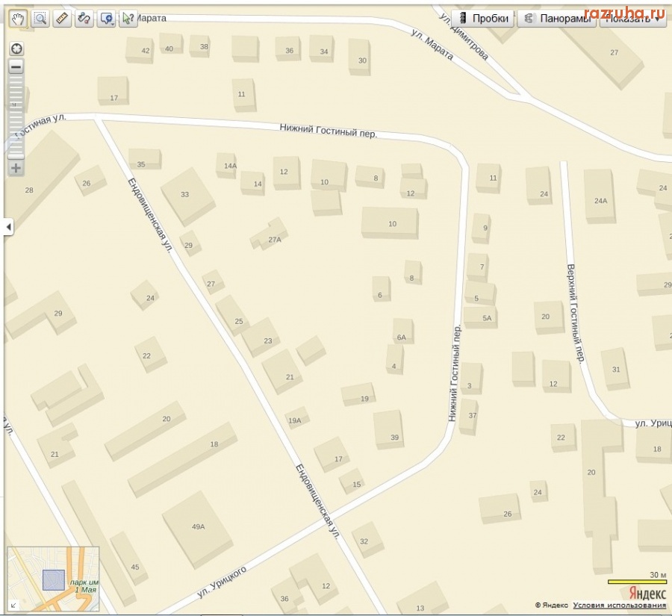
Task: Zoom in with the plus button
Action: click(x=16, y=168)
